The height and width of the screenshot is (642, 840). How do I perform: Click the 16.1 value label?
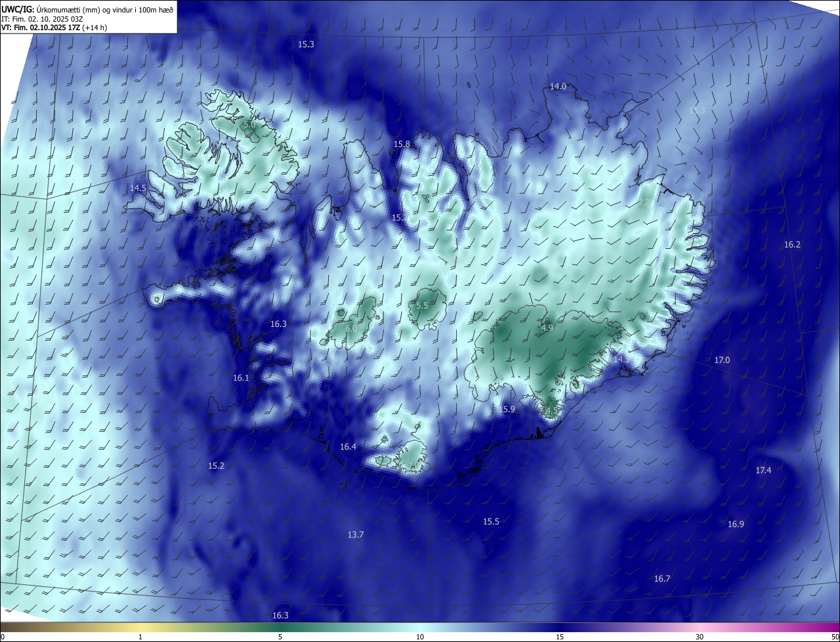[241, 378]
